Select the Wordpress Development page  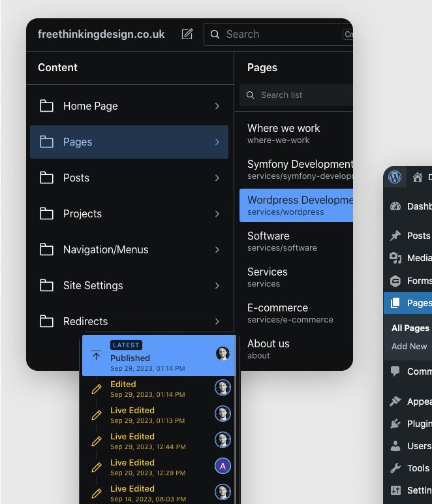click(296, 206)
